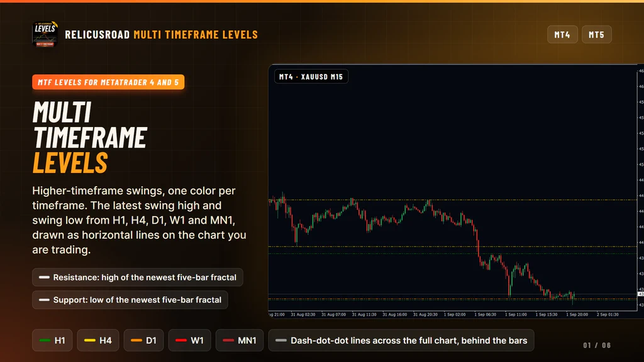Click the RELICUSROAD MULTI TIMEFRAME LEVELS header title
644x362 pixels.
(x=162, y=35)
